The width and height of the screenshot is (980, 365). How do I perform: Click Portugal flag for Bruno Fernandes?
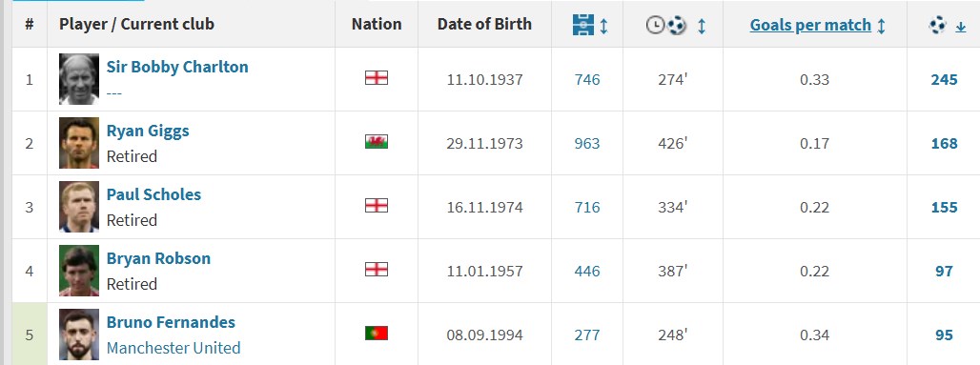tap(377, 334)
